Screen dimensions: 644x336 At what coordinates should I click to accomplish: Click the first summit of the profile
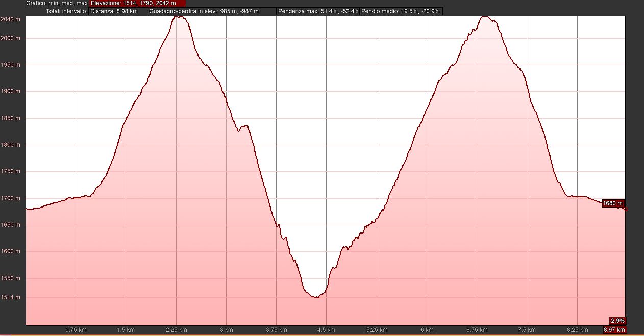(179, 16)
